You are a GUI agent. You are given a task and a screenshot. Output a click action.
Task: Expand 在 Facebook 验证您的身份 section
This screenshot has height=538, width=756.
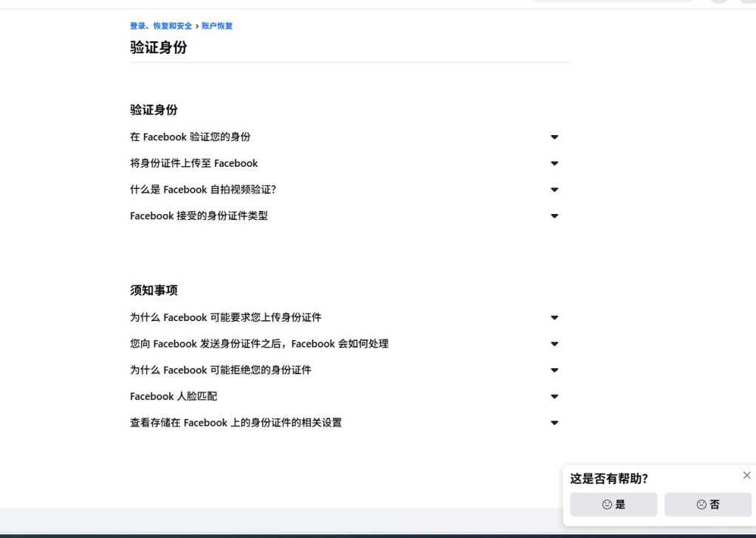pos(190,137)
